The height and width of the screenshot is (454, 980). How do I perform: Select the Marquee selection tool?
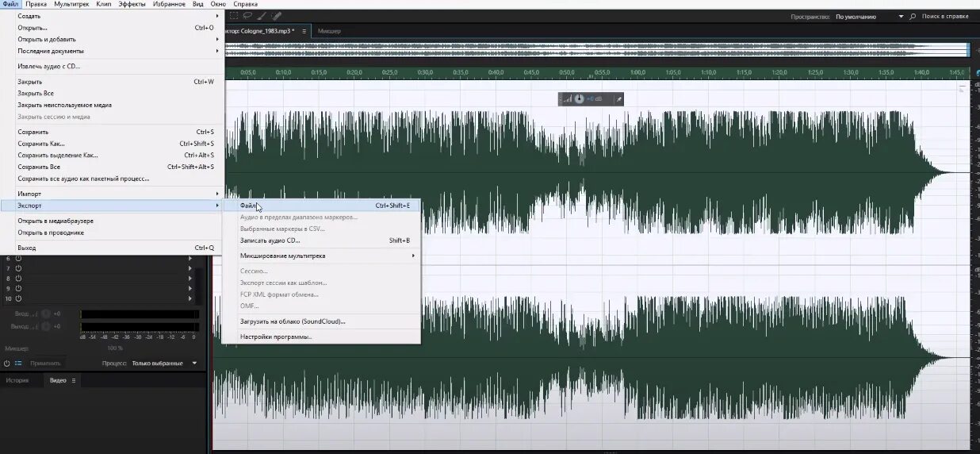click(234, 16)
